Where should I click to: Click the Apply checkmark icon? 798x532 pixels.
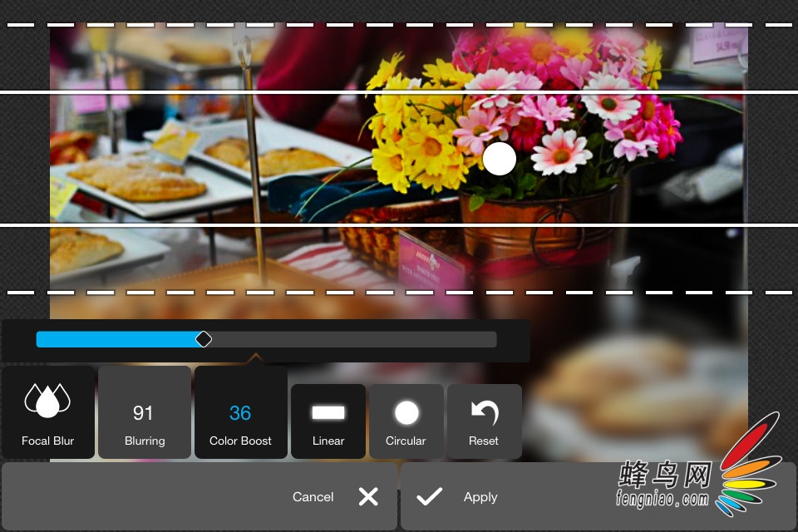pos(429,496)
